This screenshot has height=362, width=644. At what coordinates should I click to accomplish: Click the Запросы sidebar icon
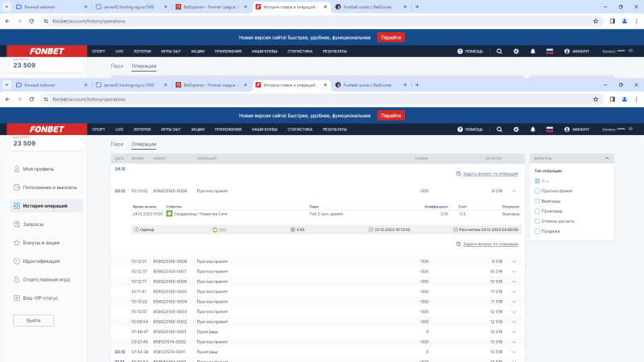pos(17,224)
